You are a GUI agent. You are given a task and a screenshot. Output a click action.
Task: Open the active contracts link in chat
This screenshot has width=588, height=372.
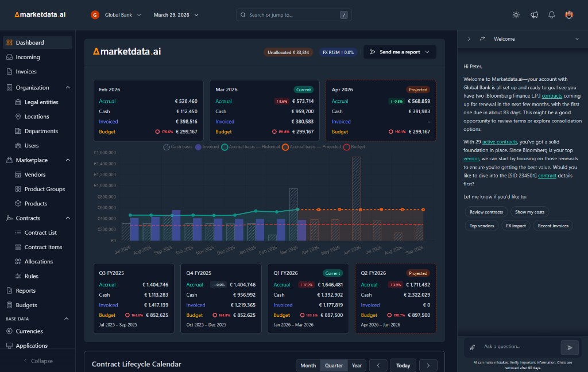(x=500, y=142)
